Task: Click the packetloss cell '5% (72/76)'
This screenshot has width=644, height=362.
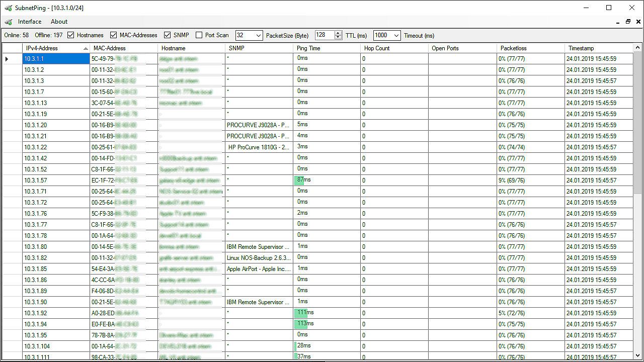Action: pos(530,313)
